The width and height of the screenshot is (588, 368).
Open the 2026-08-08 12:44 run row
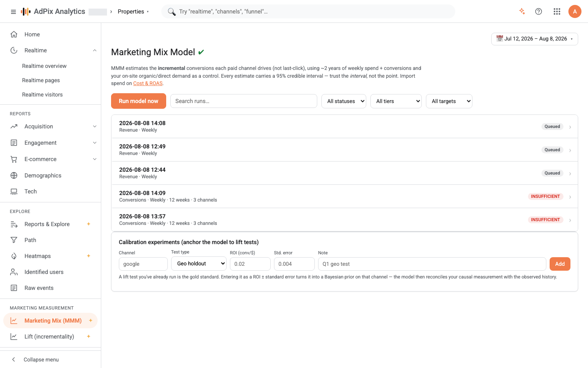click(x=344, y=173)
